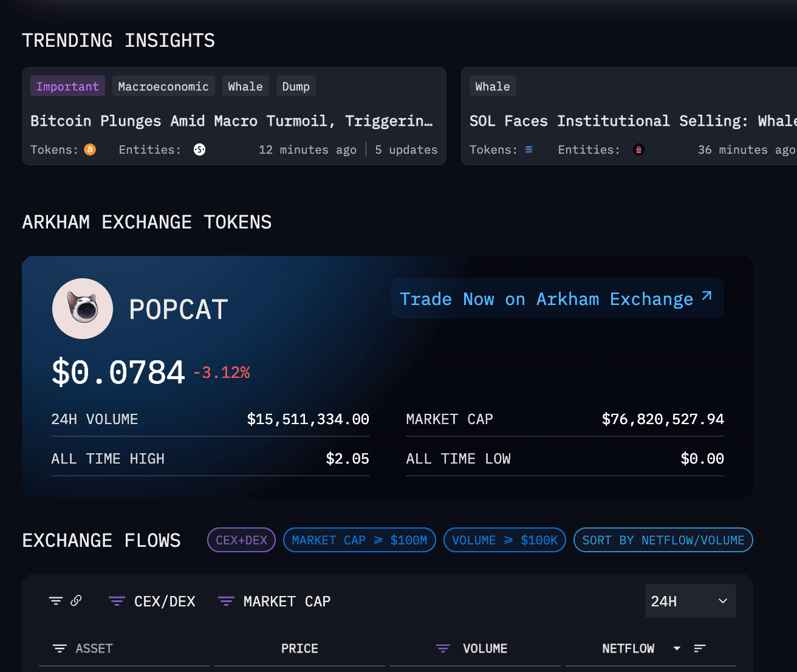Click the red entity icon in SOL insight
Image resolution: width=797 pixels, height=672 pixels.
(638, 149)
